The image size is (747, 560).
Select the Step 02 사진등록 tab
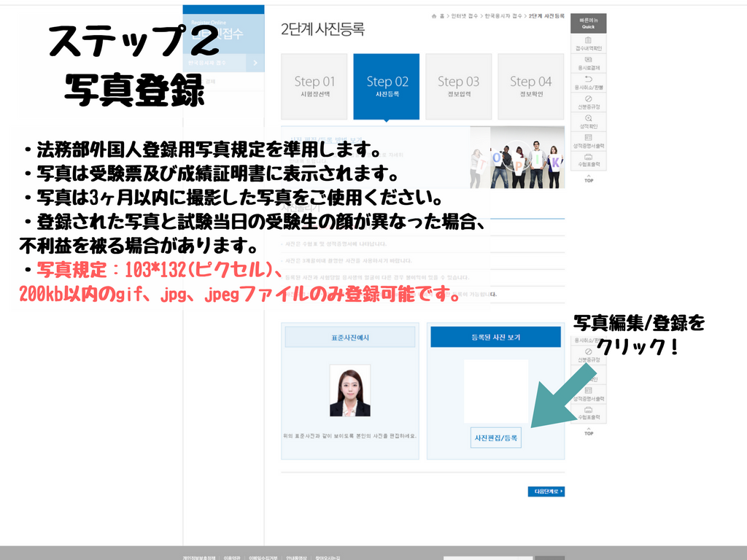[387, 86]
